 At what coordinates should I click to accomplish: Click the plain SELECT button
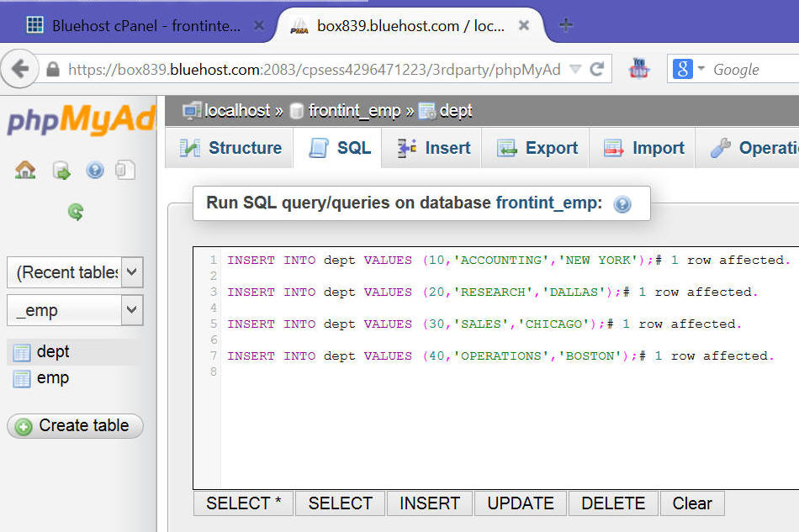tap(340, 503)
